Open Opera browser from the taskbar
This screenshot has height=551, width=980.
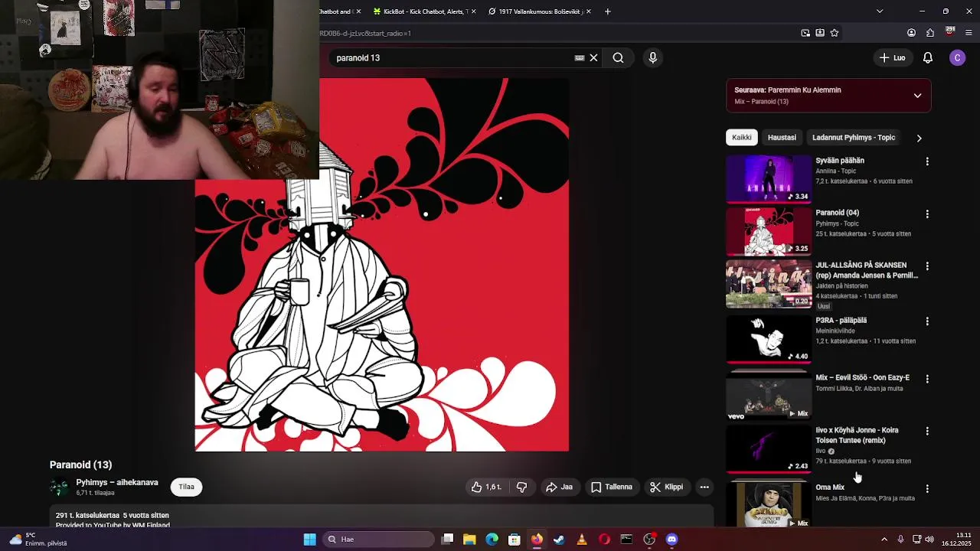click(604, 540)
